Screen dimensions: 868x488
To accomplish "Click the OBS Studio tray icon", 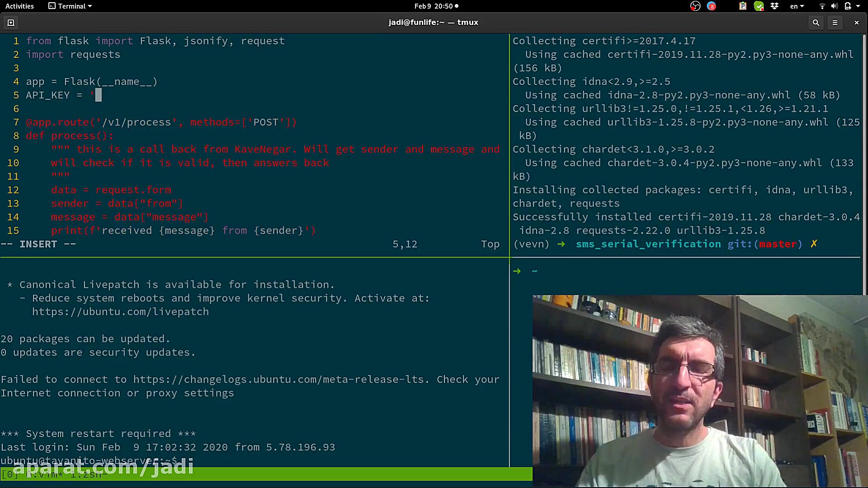I will 695,6.
